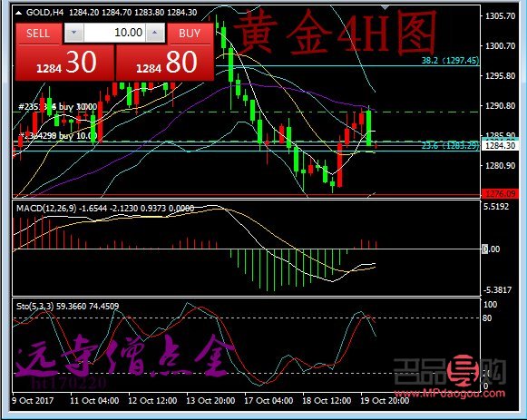Image resolution: width=527 pixels, height=420 pixels.
Task: Click the 1284.30 current price marker
Action: click(x=501, y=145)
